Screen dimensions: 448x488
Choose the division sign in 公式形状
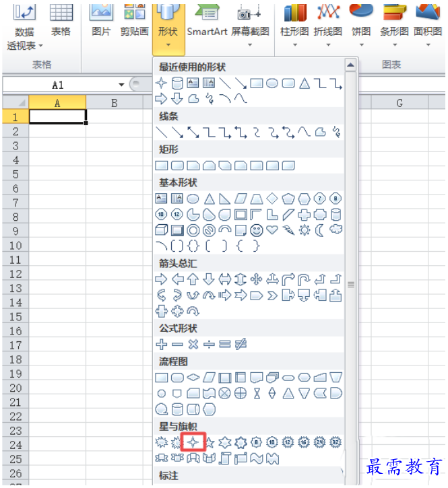click(209, 344)
